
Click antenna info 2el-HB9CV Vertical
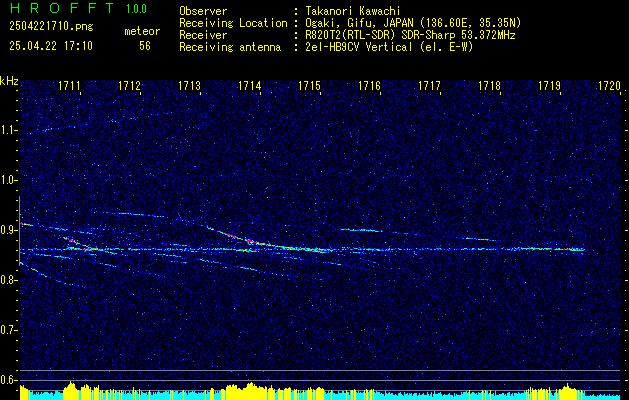click(389, 47)
